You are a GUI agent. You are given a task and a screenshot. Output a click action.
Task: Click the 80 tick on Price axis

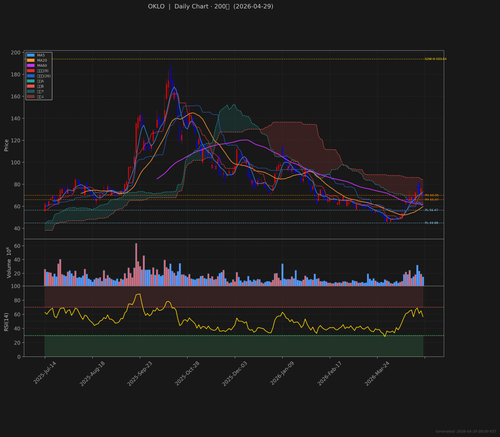(17, 185)
